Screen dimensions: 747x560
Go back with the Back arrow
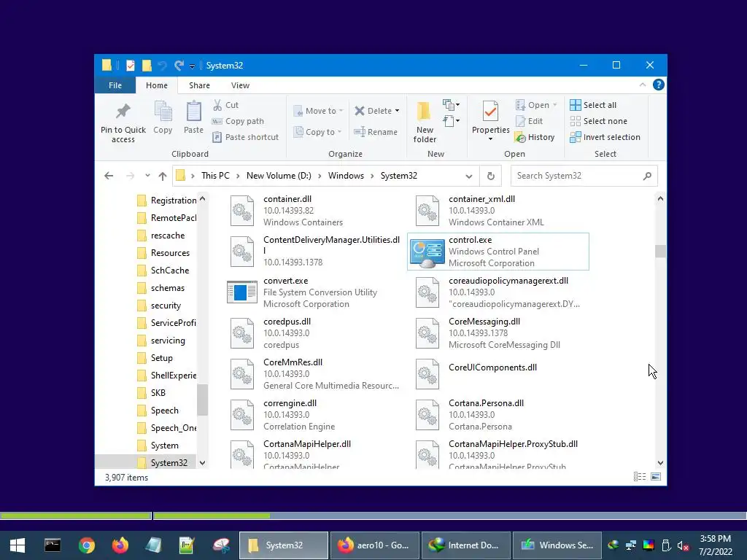pos(109,176)
